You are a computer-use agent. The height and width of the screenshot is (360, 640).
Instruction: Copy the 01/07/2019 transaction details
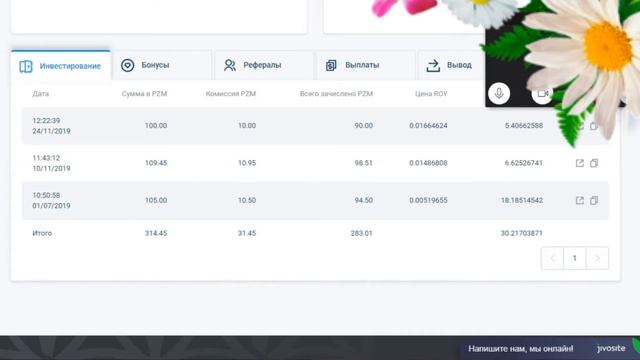594,200
